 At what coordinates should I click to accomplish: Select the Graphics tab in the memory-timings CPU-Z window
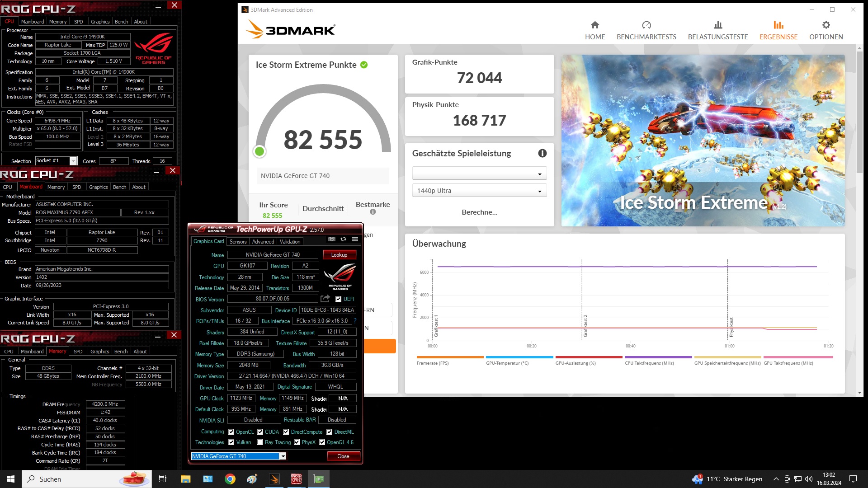[x=100, y=352]
